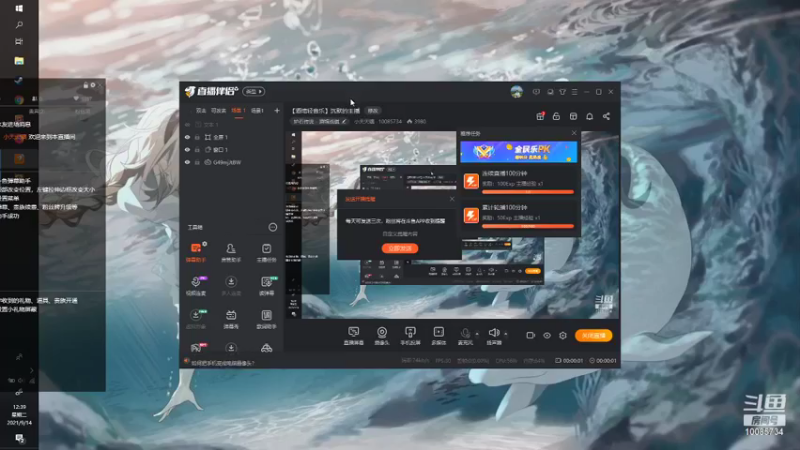The image size is (800, 450).
Task: Click the shirt skin icon in the title bar
Action: pos(562,92)
